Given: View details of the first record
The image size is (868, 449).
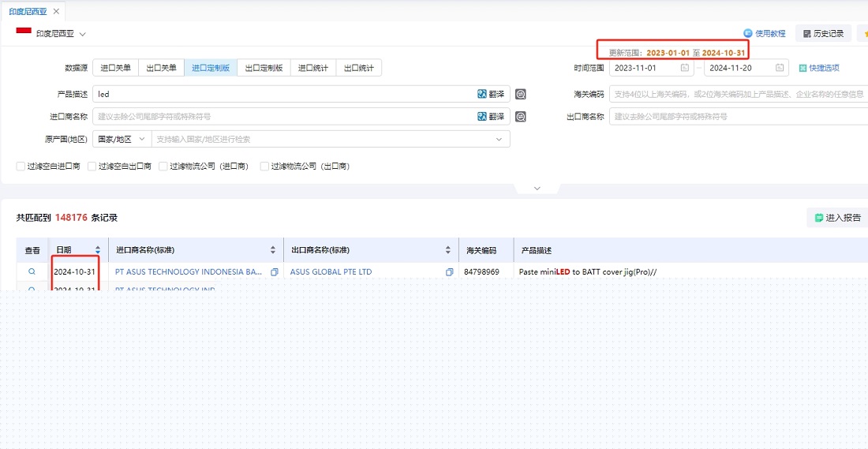Looking at the screenshot, I should [x=32, y=271].
